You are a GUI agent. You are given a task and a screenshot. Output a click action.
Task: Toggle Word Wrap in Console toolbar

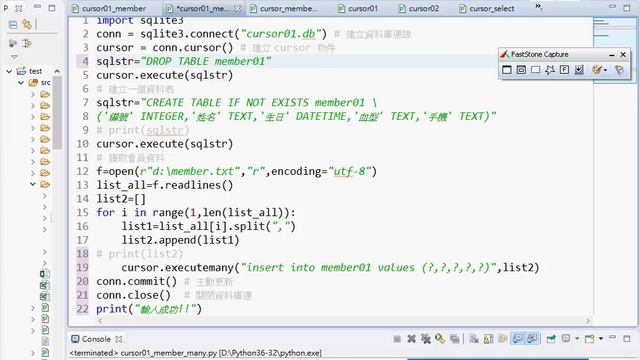[502, 339]
